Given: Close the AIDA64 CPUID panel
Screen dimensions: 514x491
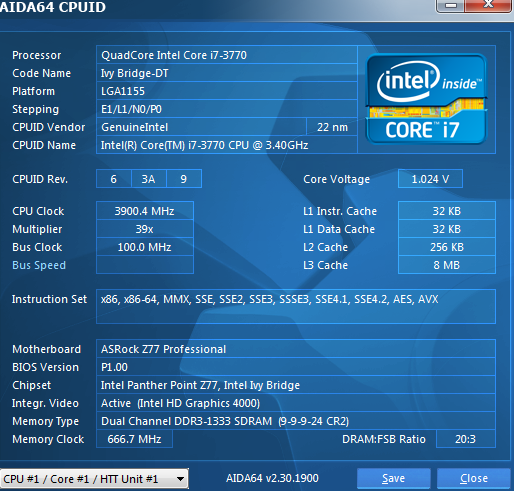Looking at the screenshot, I should tap(474, 479).
